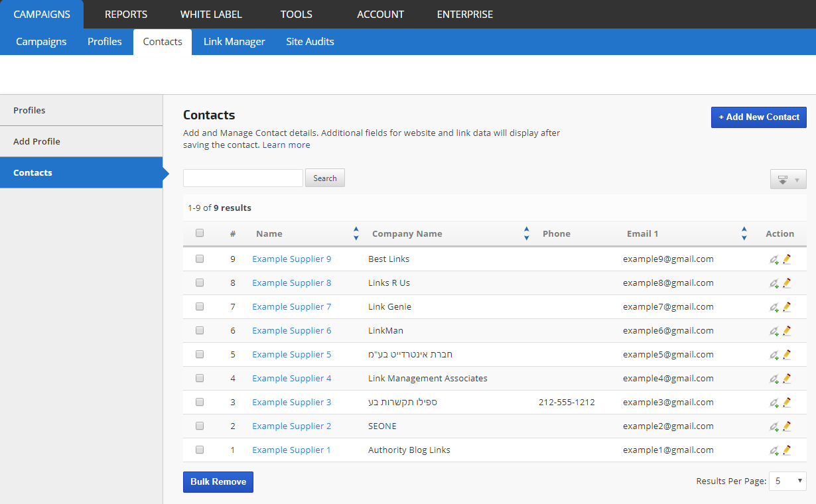Image resolution: width=816 pixels, height=504 pixels.
Task: Edit Example Supplier 5 using pencil icon
Action: point(787,355)
